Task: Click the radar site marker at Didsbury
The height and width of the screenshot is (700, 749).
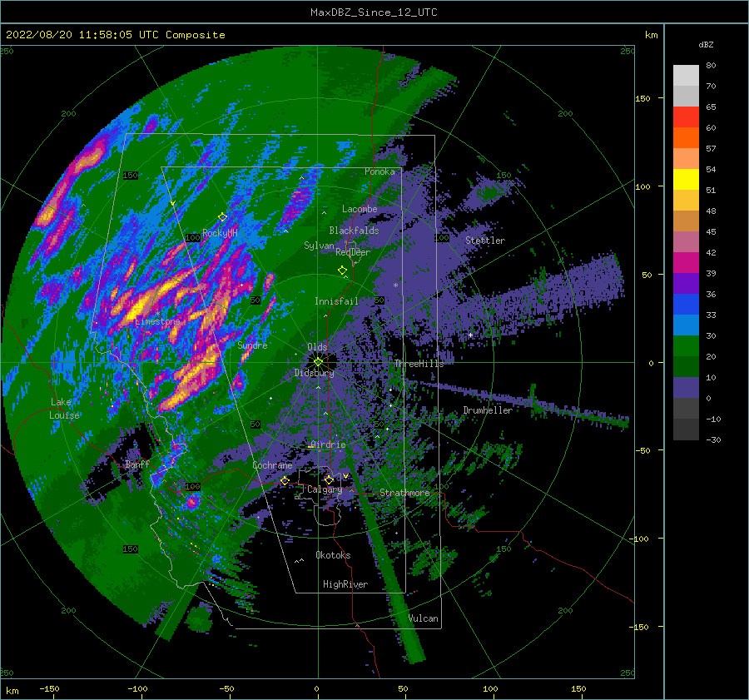Action: [318, 362]
